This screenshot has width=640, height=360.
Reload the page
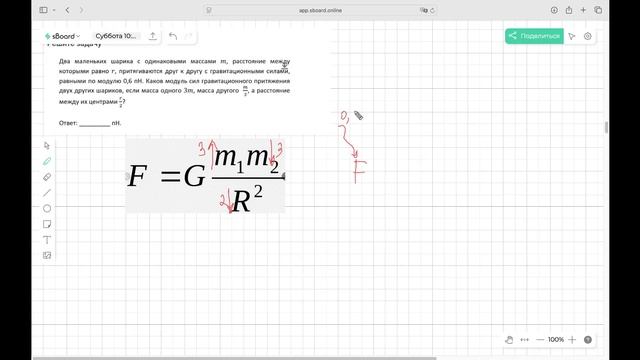click(x=432, y=10)
